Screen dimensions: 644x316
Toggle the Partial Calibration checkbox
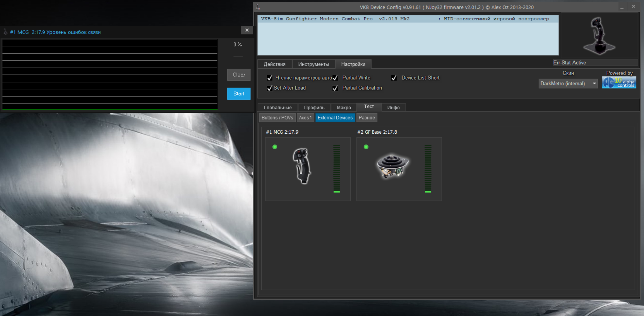coord(335,88)
